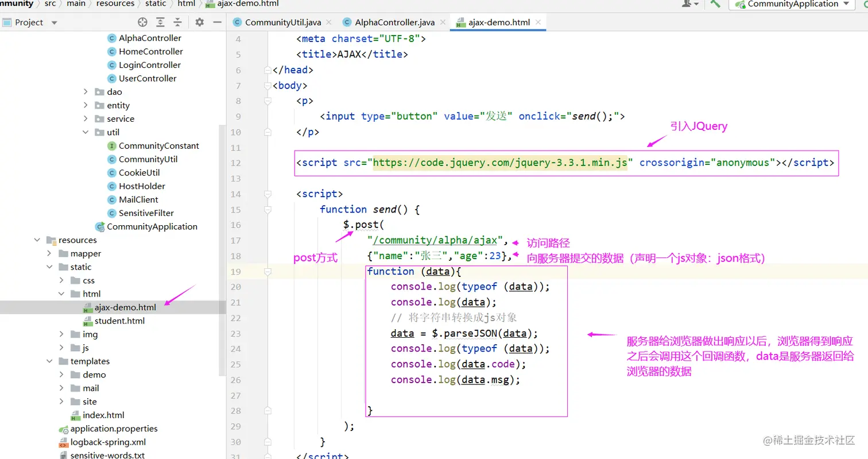Screen dimensions: 868x459
Task: Expand the js folder arrow
Action: (61, 348)
